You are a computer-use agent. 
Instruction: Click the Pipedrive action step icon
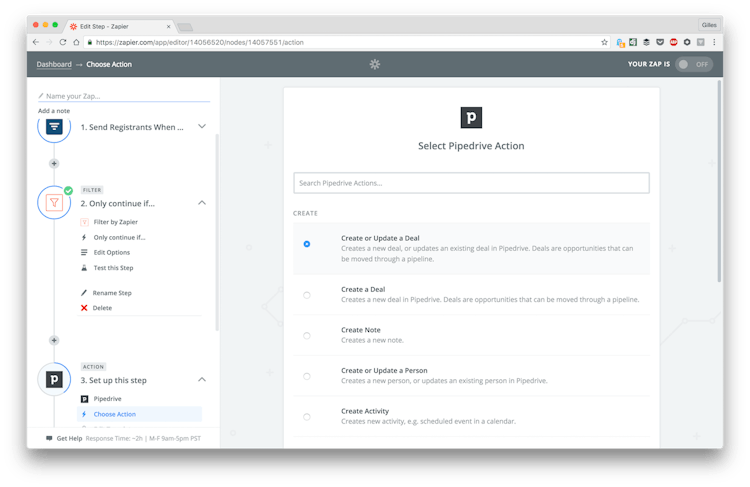pyautogui.click(x=54, y=380)
